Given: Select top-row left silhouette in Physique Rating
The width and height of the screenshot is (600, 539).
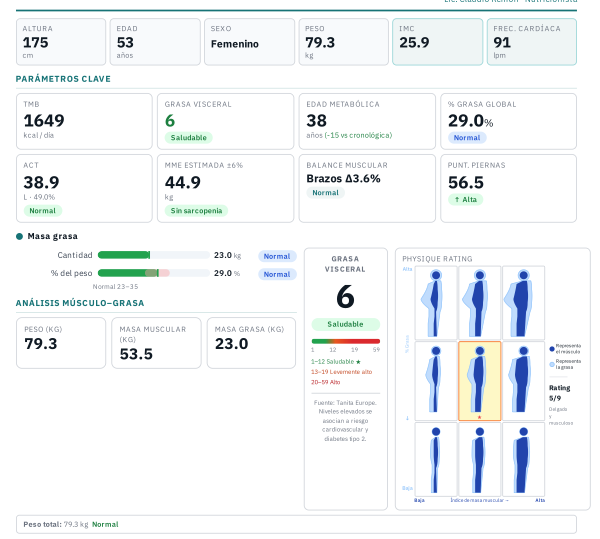Looking at the screenshot, I should (x=436, y=303).
